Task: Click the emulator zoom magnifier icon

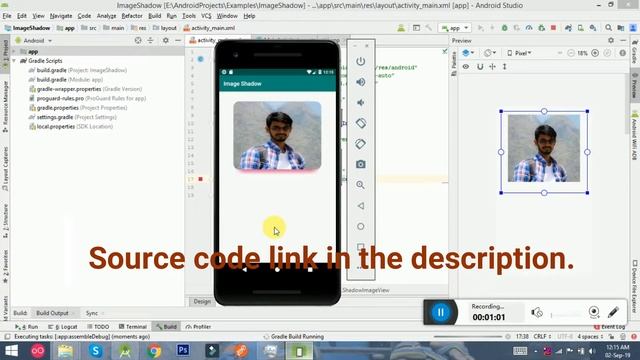Action: click(360, 185)
